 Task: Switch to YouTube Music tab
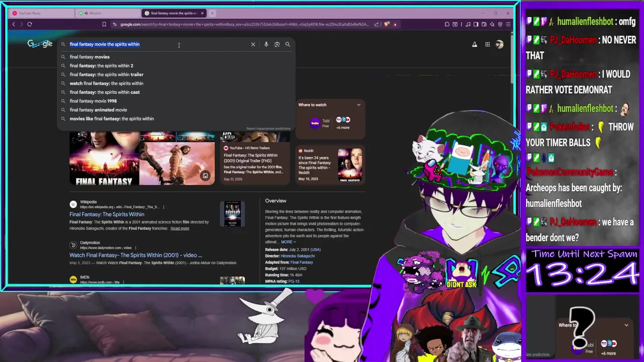[x=42, y=13]
